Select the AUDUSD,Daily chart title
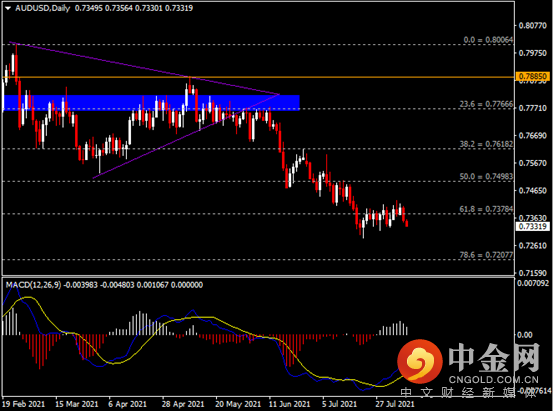554x411 pixels. pyautogui.click(x=42, y=8)
